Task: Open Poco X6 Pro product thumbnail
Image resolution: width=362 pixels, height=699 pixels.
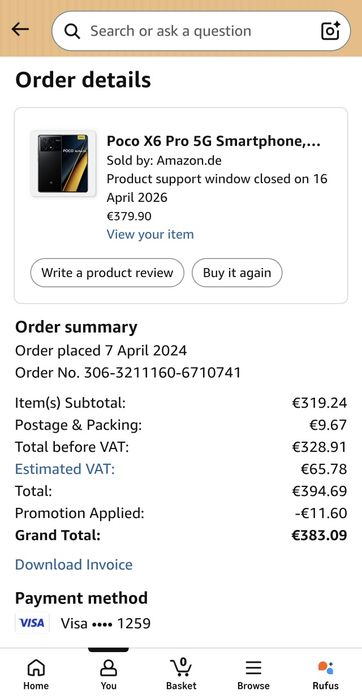Action: [63, 164]
